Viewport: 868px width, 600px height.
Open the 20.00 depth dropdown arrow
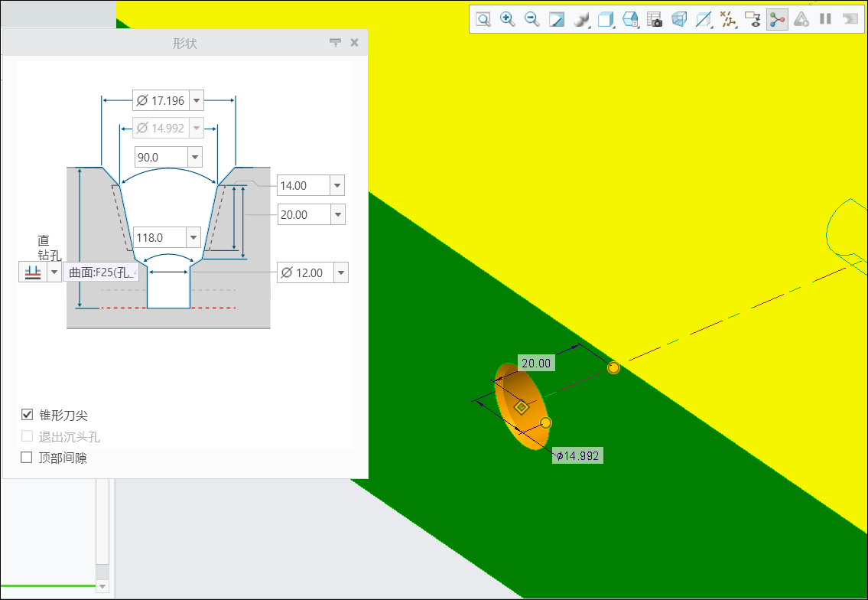pos(338,215)
